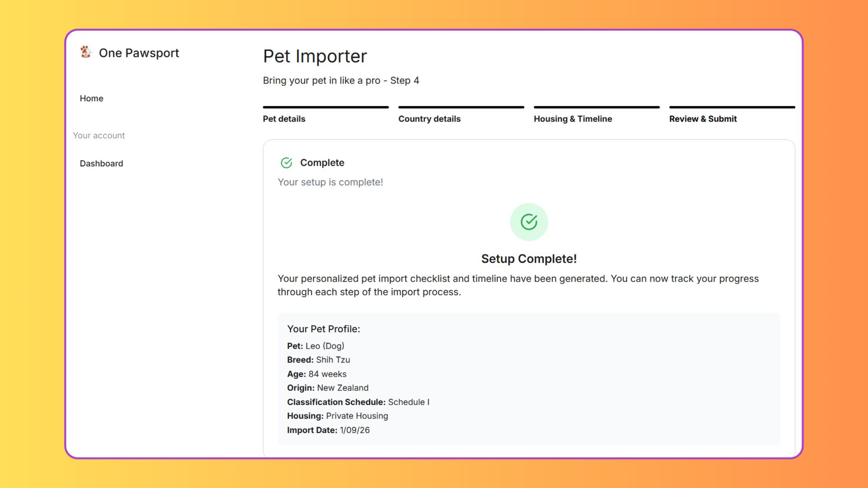Click the small green check icon beside Complete
The height and width of the screenshot is (488, 868).
click(286, 163)
